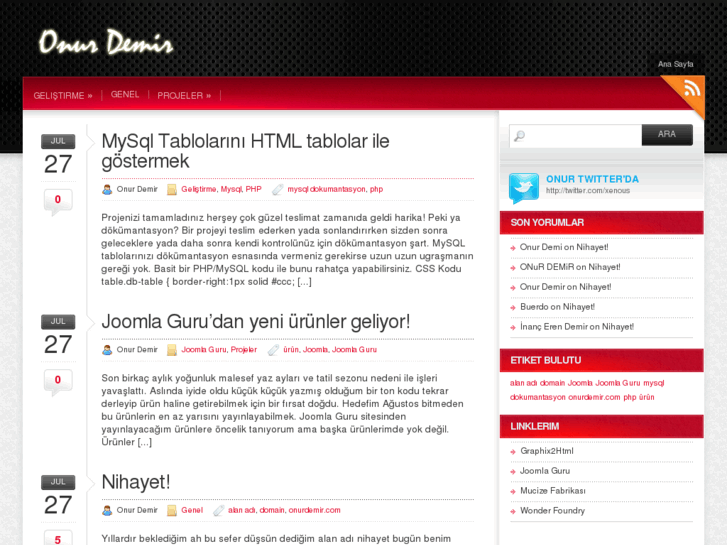Click Projeler category under second post
Screen dimensions: 727x545
tap(244, 350)
